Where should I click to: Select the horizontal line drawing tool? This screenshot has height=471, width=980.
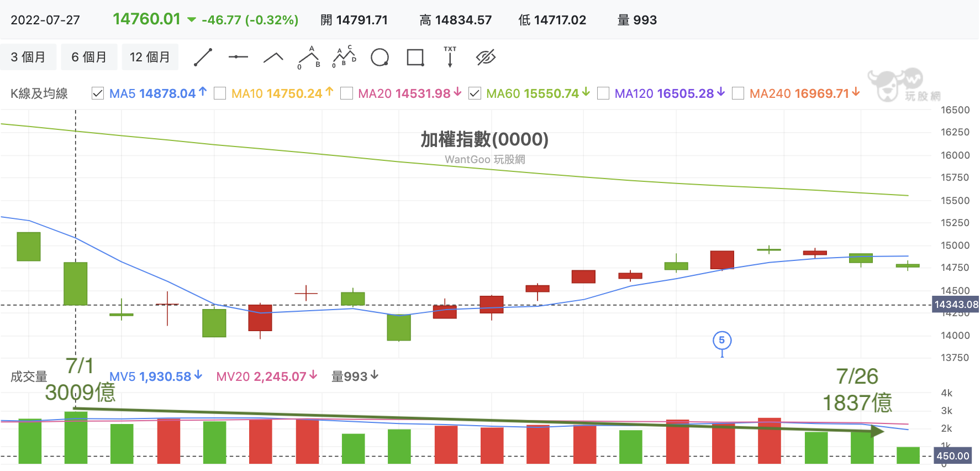(238, 57)
